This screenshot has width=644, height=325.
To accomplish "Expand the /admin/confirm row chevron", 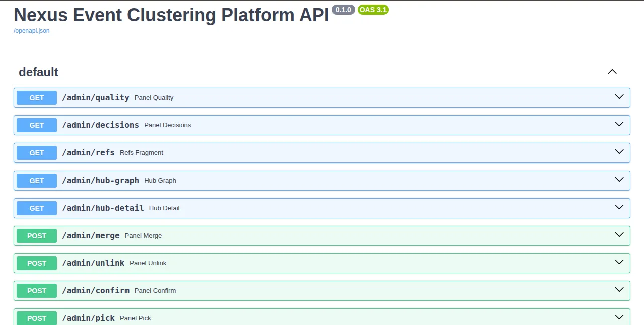I will pyautogui.click(x=619, y=290).
